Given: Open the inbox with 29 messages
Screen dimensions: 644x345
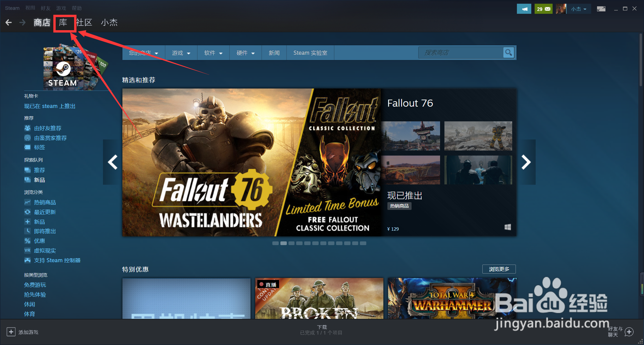Looking at the screenshot, I should [543, 9].
